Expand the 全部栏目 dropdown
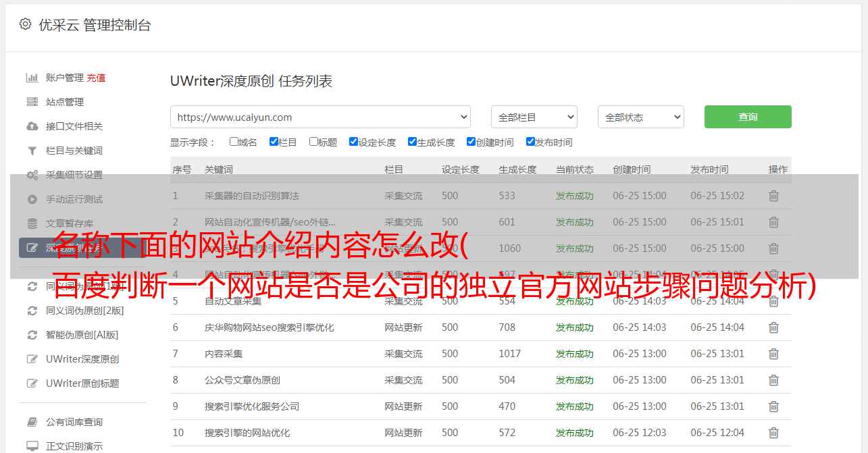 [x=534, y=117]
